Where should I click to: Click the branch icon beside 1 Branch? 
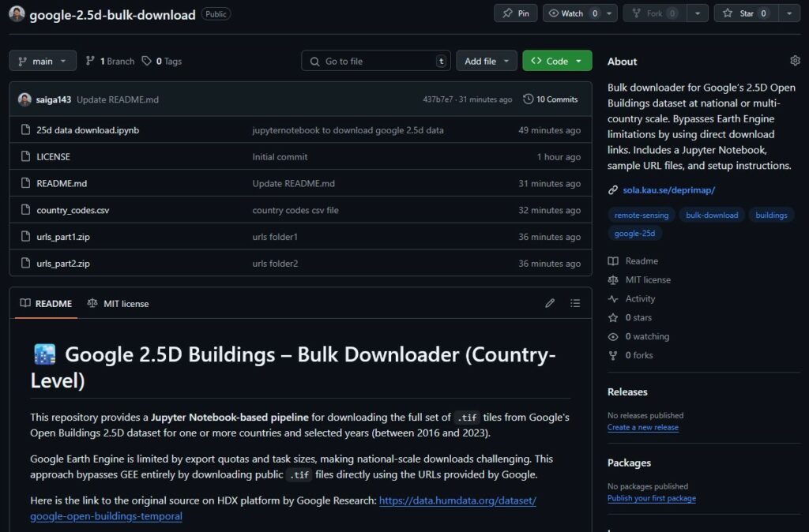pyautogui.click(x=90, y=61)
